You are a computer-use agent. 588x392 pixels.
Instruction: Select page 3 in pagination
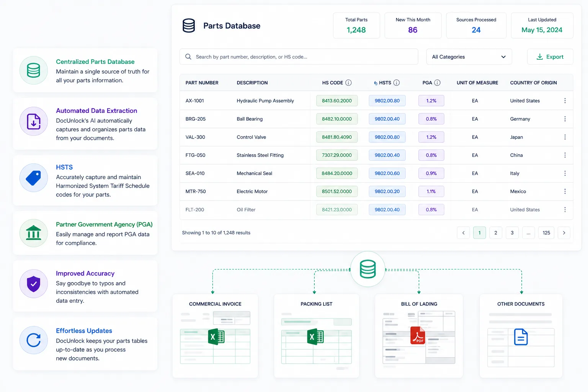[512, 233]
